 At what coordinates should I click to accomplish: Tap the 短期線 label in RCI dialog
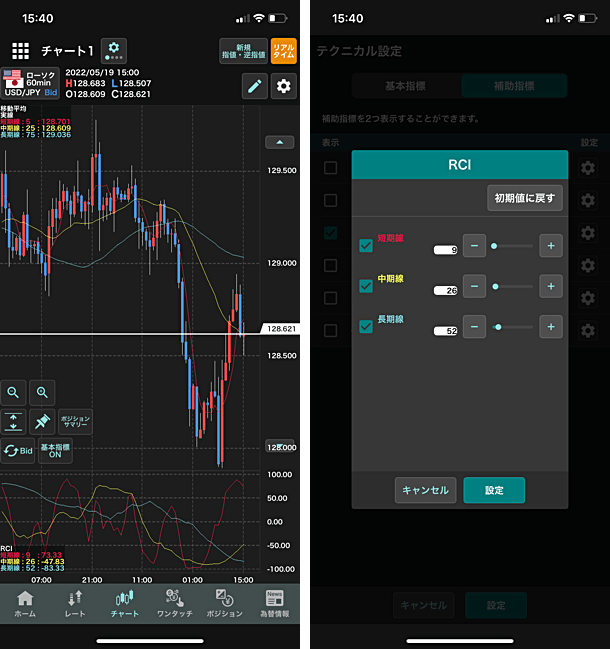click(390, 238)
